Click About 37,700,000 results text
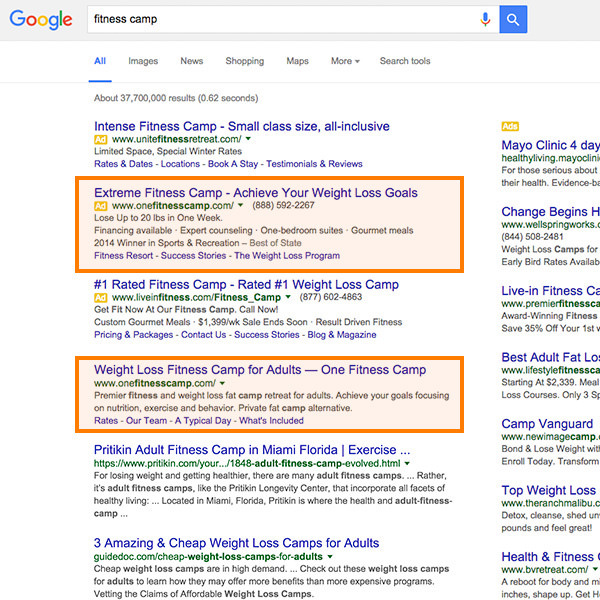 point(176,98)
